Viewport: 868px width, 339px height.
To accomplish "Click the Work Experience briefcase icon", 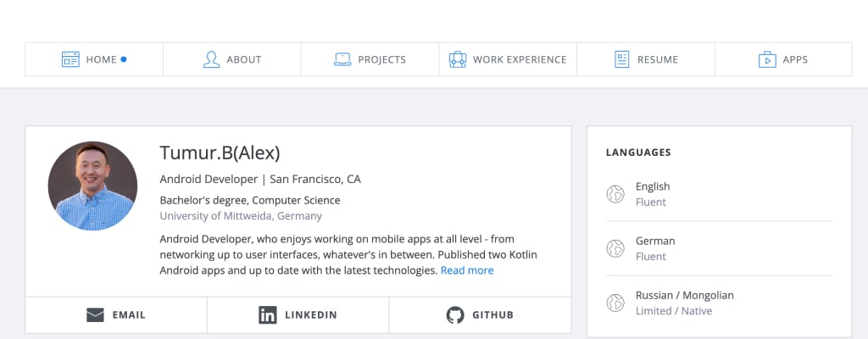I will [458, 59].
